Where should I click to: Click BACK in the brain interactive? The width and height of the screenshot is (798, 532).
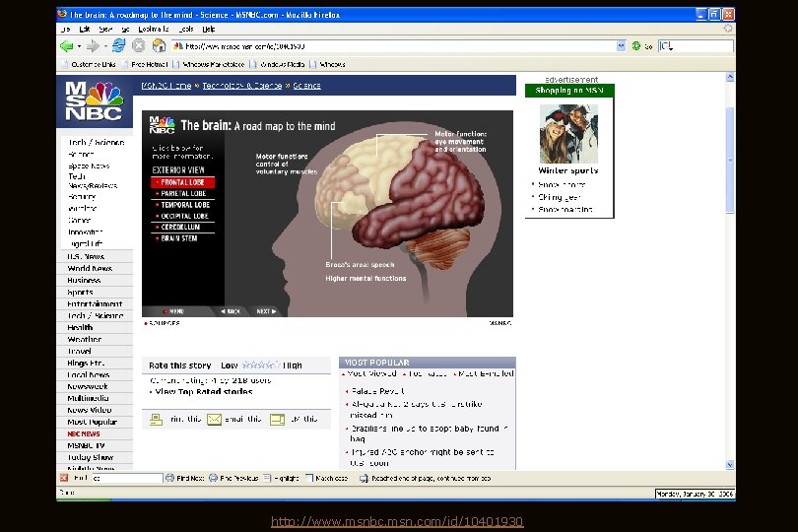pos(232,311)
